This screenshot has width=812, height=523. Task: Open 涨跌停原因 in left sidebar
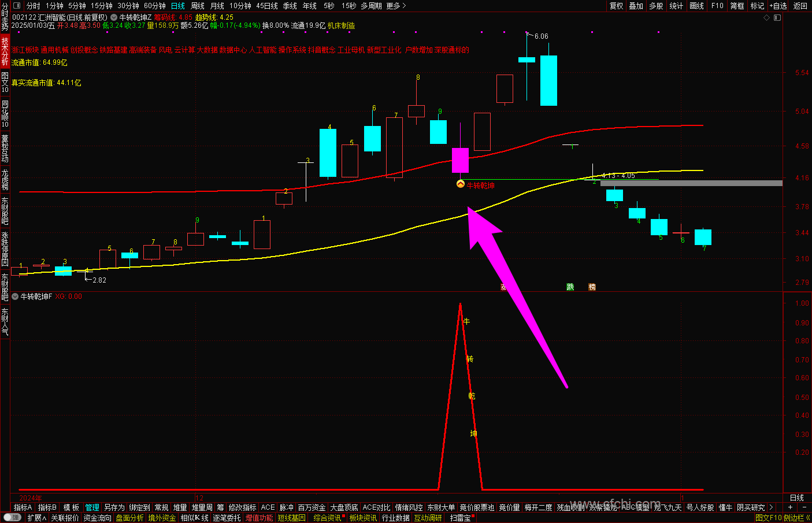pyautogui.click(x=5, y=248)
